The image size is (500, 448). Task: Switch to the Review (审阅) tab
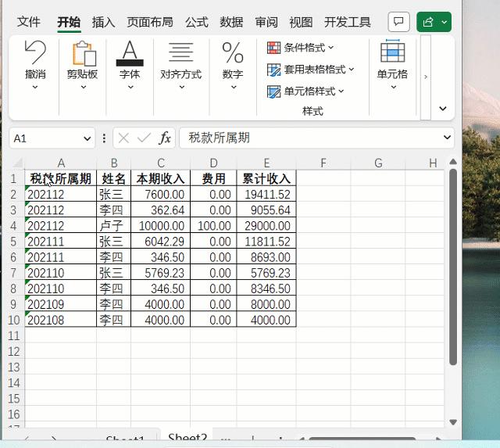266,22
